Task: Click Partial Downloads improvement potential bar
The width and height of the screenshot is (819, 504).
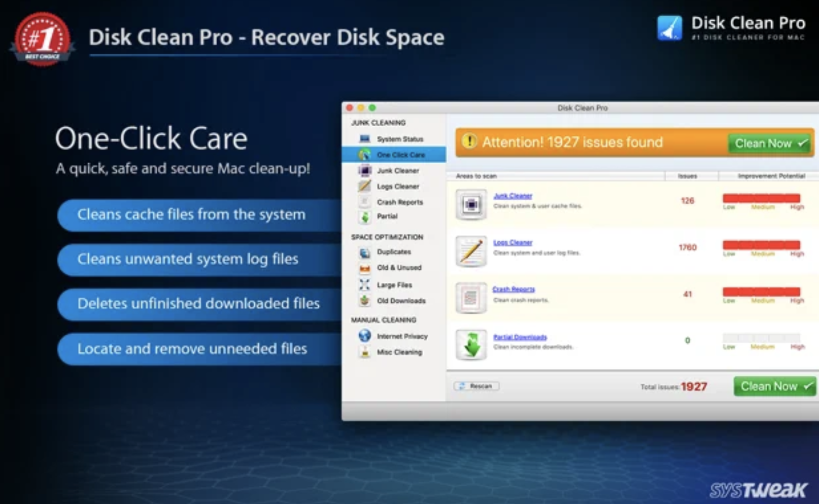Action: pyautogui.click(x=761, y=338)
